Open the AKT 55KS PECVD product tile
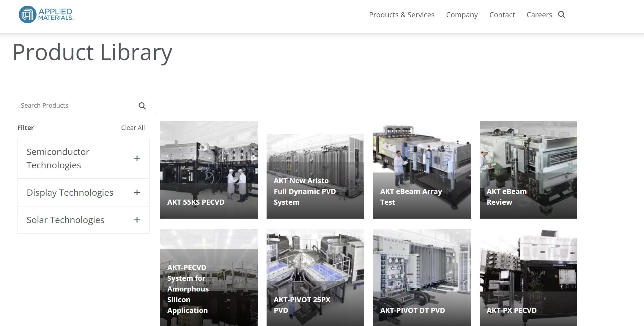 click(x=209, y=170)
